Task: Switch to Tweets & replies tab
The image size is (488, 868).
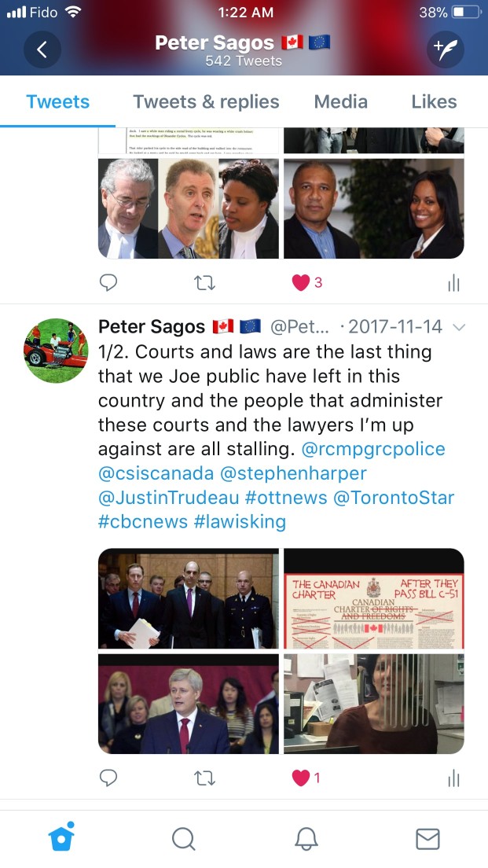Action: pyautogui.click(x=206, y=102)
